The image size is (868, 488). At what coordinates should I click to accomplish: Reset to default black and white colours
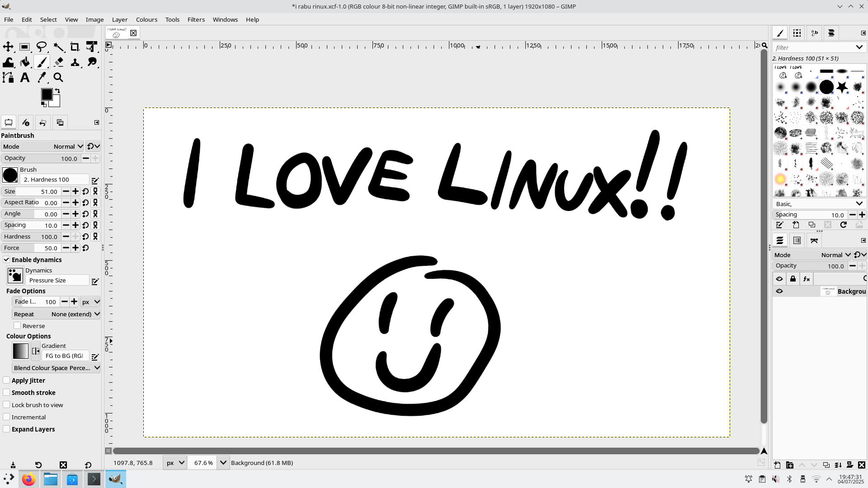pyautogui.click(x=44, y=104)
